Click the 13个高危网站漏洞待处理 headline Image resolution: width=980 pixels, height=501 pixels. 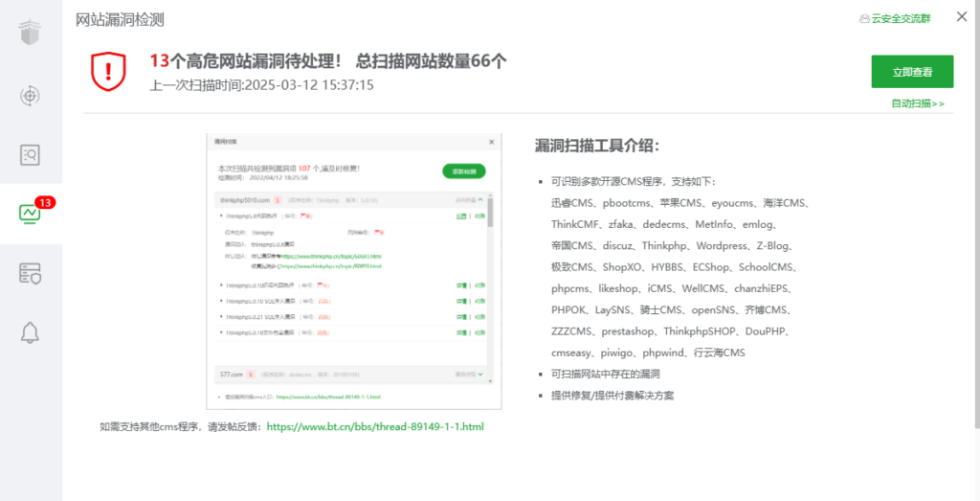click(246, 61)
